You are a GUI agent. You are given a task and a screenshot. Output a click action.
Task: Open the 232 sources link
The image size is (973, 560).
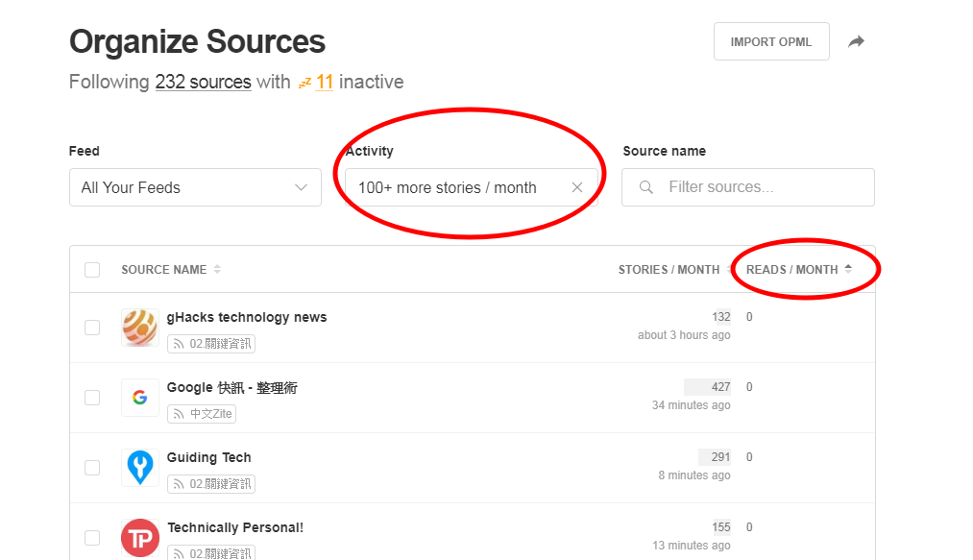click(x=203, y=83)
